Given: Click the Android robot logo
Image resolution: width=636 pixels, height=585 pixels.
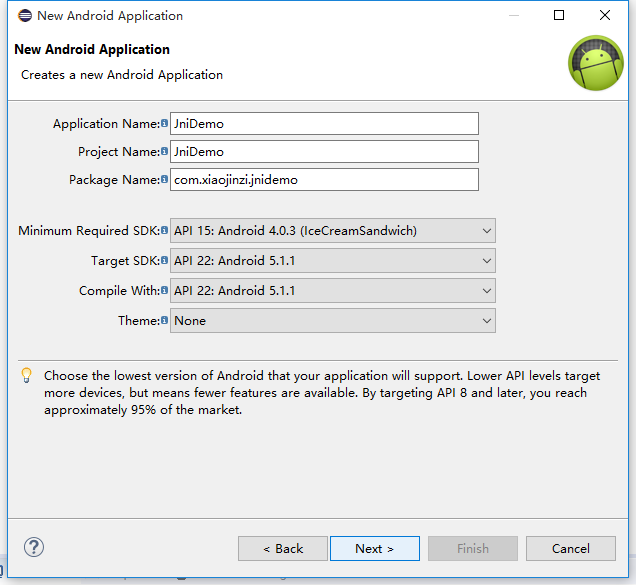Looking at the screenshot, I should point(596,63).
